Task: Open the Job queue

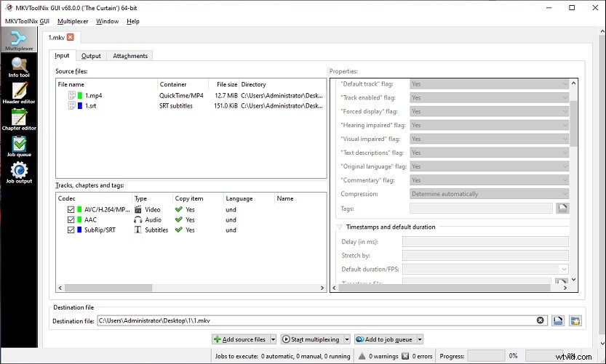Action: (19, 146)
